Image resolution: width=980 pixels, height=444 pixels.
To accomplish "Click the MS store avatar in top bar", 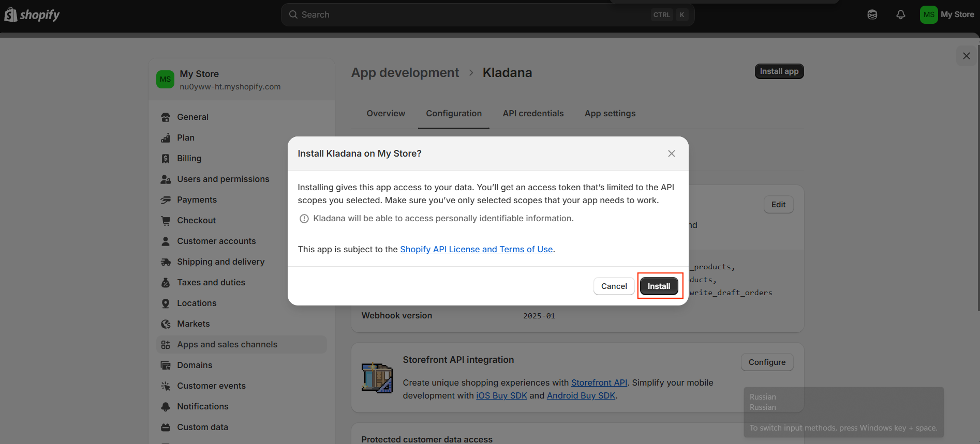I will pos(929,14).
